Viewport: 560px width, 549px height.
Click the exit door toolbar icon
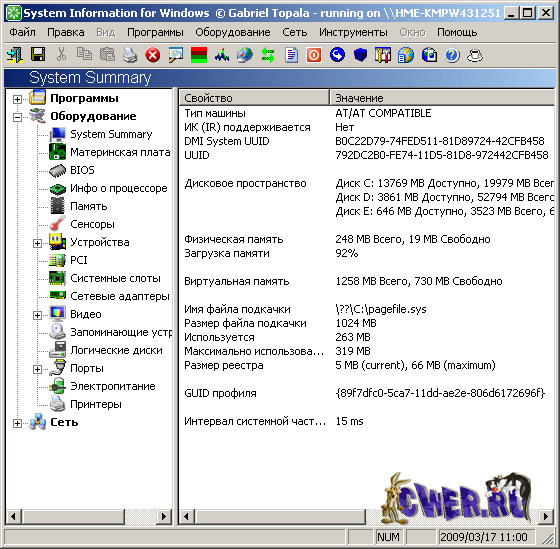coord(15,55)
